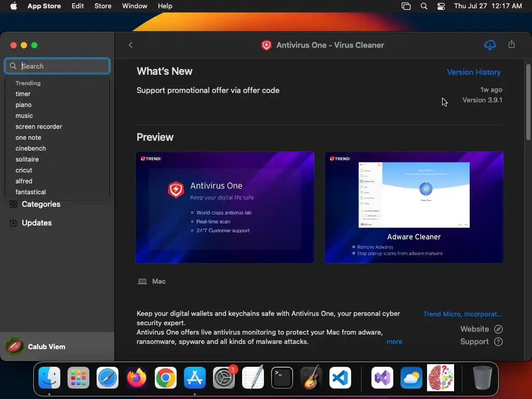Click the search magnifier icon in sidebar
The image size is (532, 399).
(13, 66)
